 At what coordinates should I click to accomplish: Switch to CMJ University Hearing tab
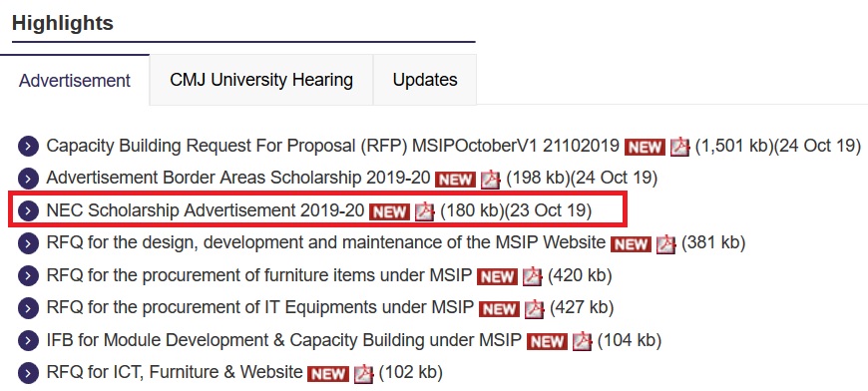tap(261, 80)
